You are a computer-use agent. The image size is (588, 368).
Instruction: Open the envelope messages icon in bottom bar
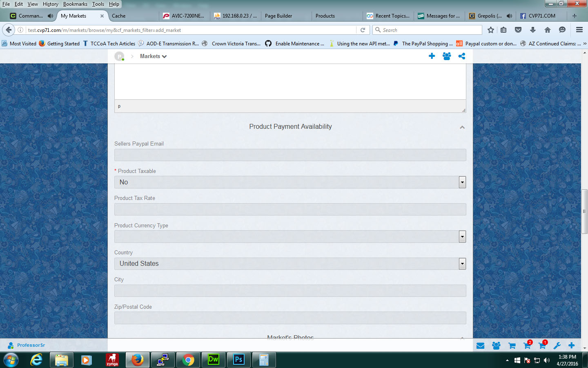480,346
